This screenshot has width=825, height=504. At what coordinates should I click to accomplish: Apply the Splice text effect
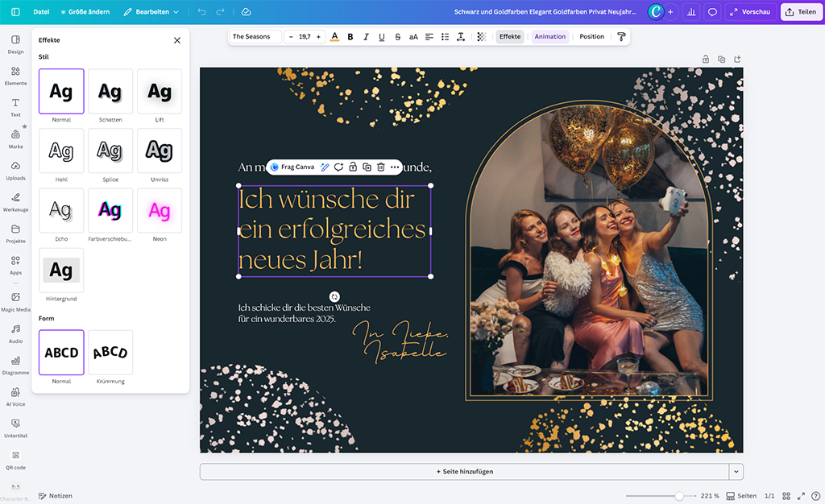(x=110, y=151)
